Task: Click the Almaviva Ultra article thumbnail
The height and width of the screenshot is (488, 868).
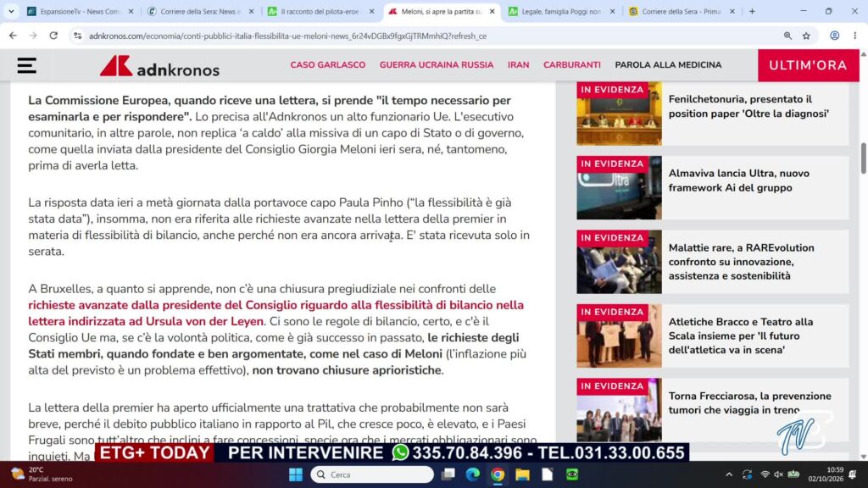Action: point(619,188)
